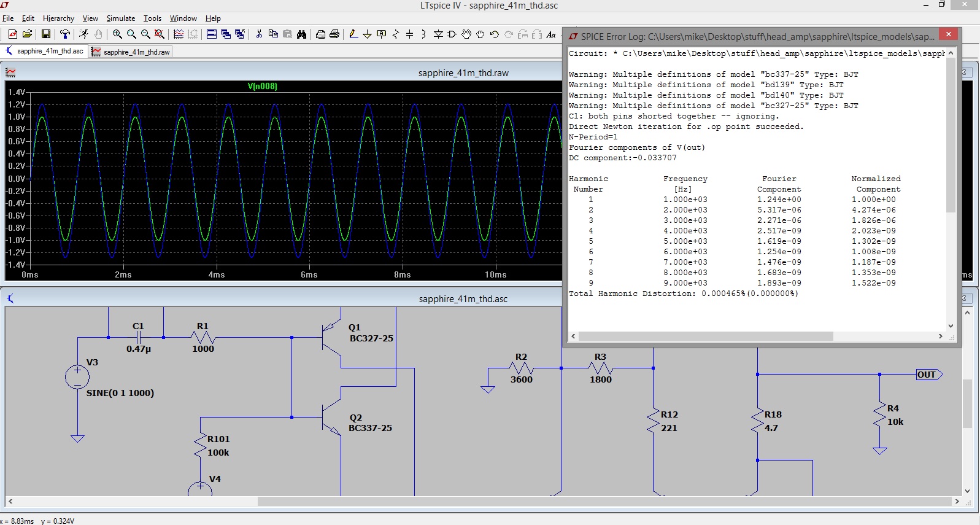The image size is (980, 525).
Task: Open the View menu
Action: coord(90,18)
